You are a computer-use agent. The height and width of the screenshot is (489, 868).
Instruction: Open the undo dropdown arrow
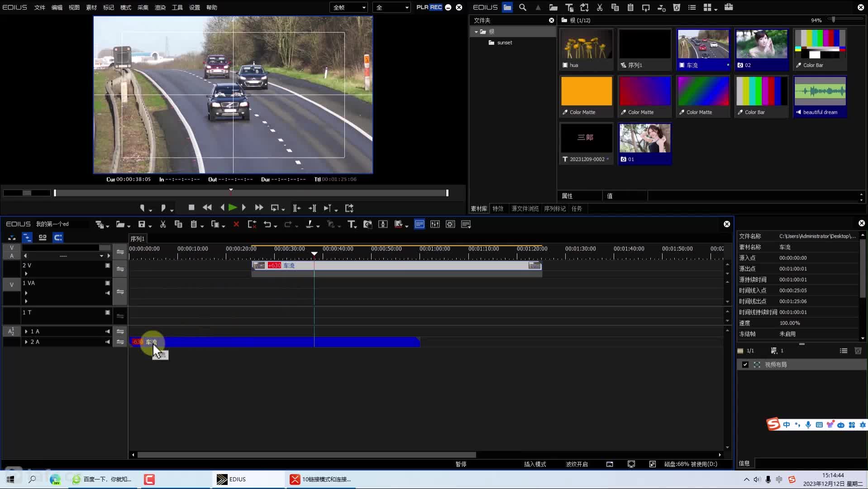(275, 226)
